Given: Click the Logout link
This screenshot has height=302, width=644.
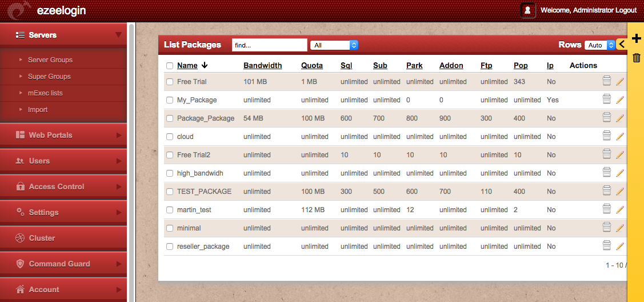Looking at the screenshot, I should pos(626,10).
